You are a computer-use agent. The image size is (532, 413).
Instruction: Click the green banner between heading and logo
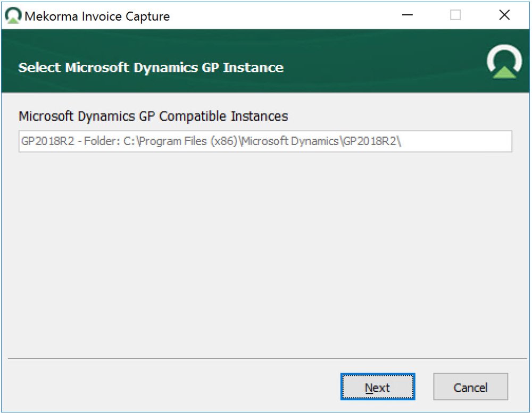point(383,68)
